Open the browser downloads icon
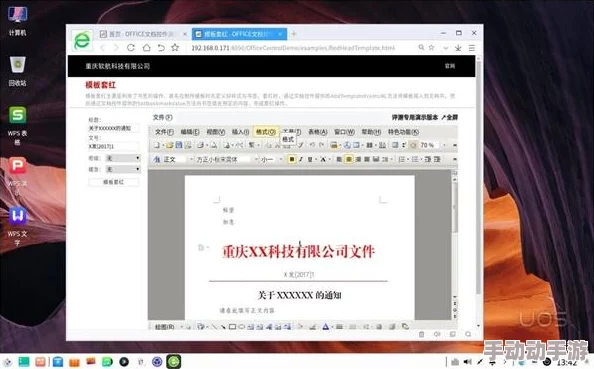Screen dimensions: 594x369 458,48
